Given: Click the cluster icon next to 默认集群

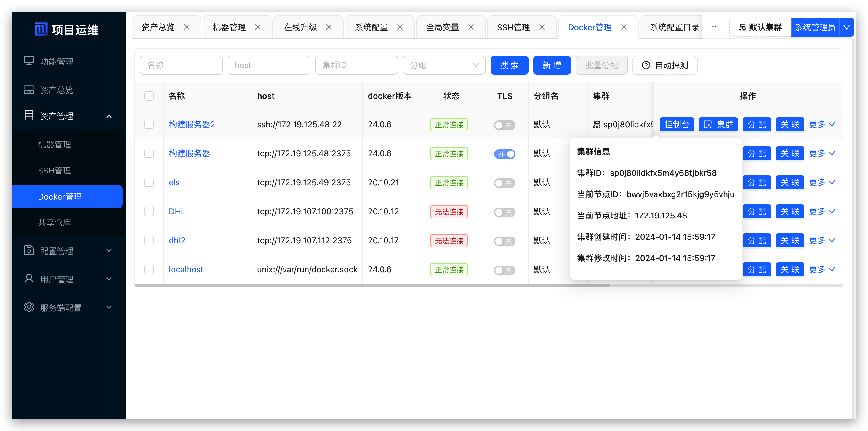Looking at the screenshot, I should click(x=742, y=28).
